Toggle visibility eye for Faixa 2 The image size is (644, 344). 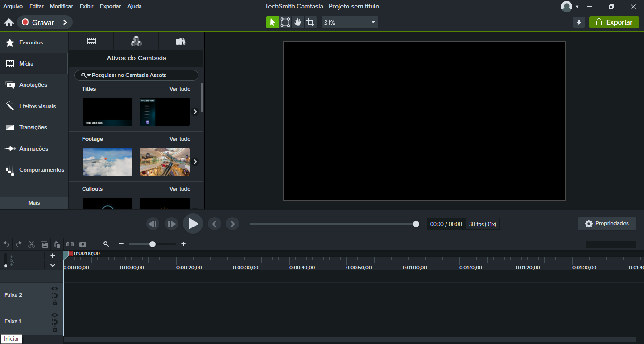click(x=55, y=288)
